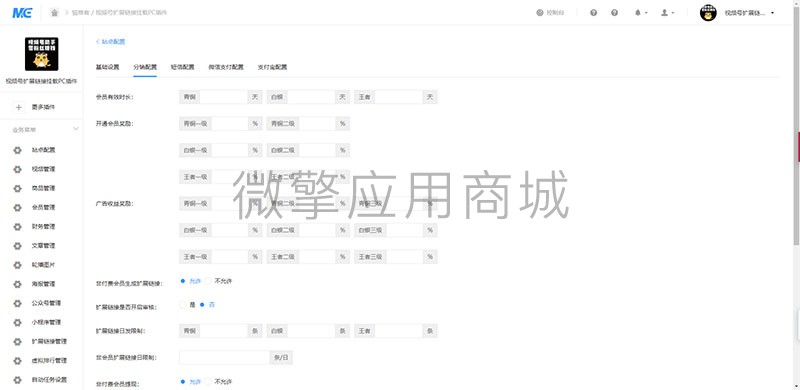Click 青铜 field in 扩展链接日发限制
This screenshot has width=800, height=390.
coord(223,331)
